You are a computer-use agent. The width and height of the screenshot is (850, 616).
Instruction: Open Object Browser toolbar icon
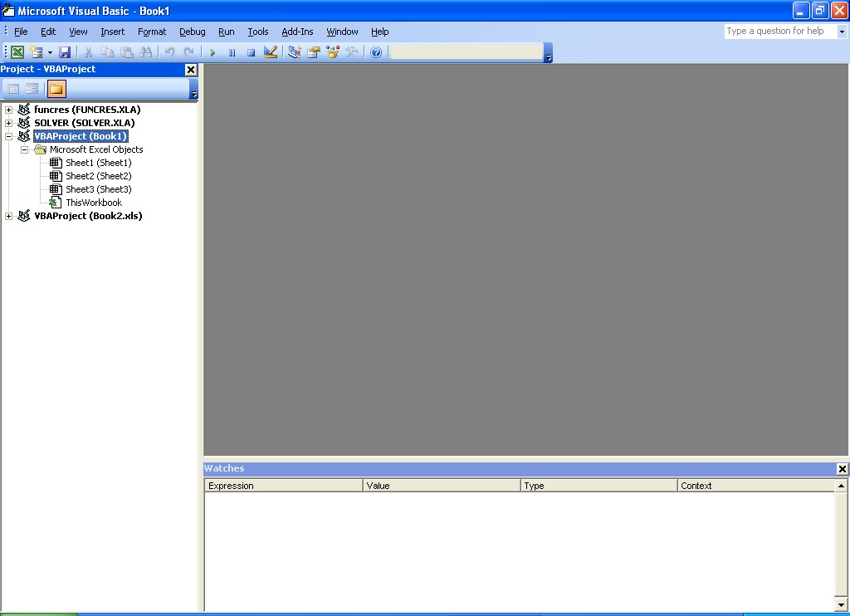pos(333,52)
